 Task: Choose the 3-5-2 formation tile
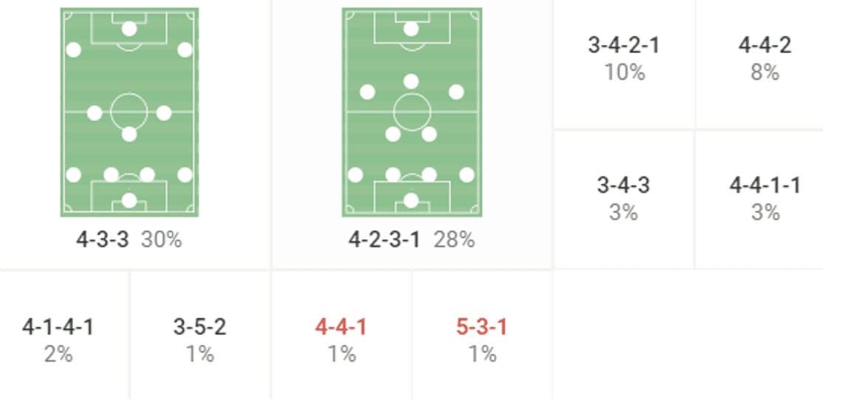click(x=199, y=339)
